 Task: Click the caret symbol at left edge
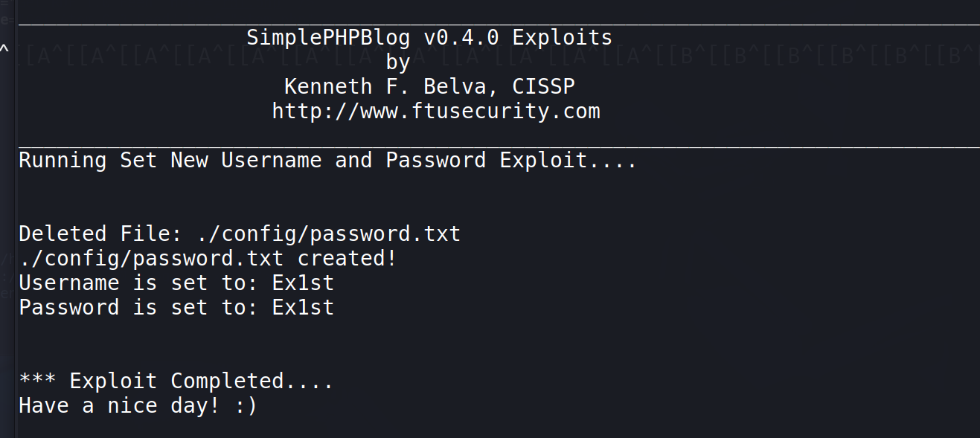4,51
